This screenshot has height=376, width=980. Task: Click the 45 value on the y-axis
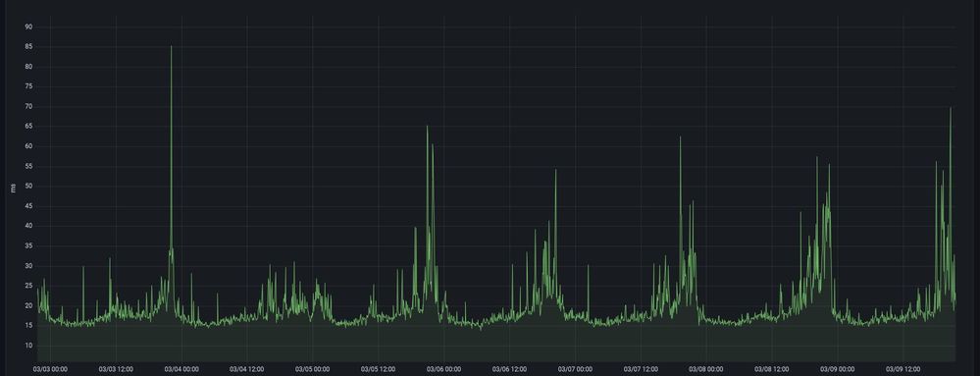28,206
